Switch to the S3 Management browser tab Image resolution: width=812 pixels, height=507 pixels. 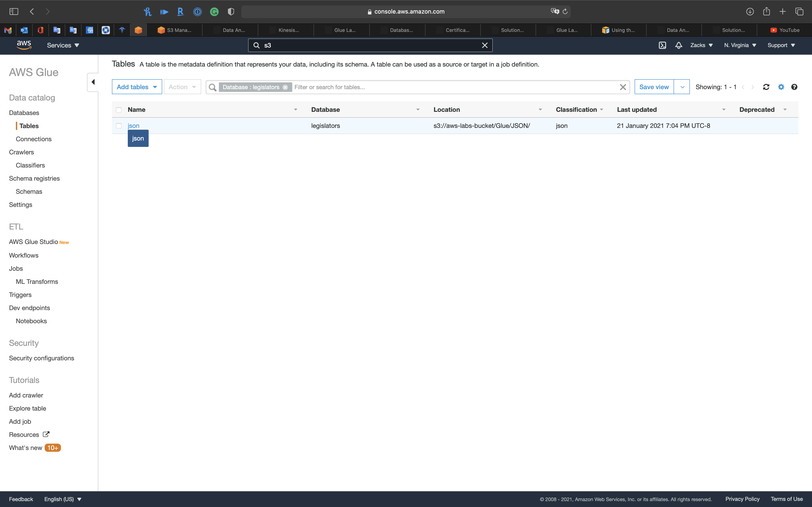(174, 30)
